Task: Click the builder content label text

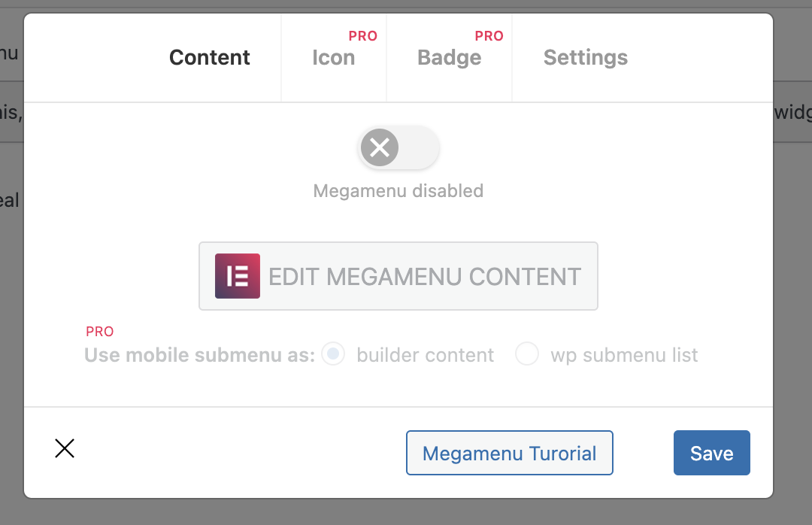Action: (x=425, y=355)
